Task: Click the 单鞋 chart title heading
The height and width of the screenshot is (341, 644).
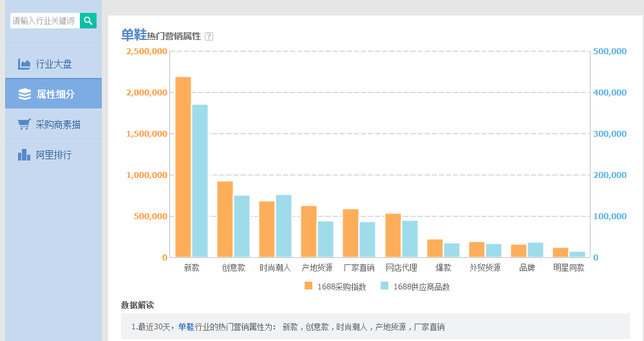Action: pyautogui.click(x=133, y=35)
